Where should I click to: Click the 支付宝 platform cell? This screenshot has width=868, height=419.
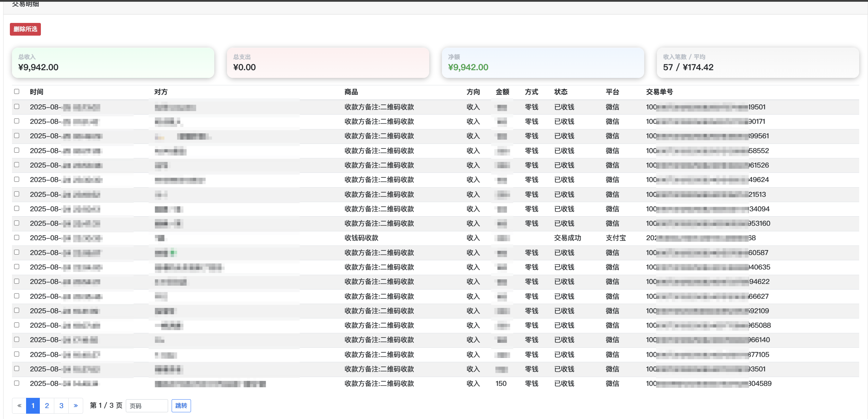tap(616, 238)
